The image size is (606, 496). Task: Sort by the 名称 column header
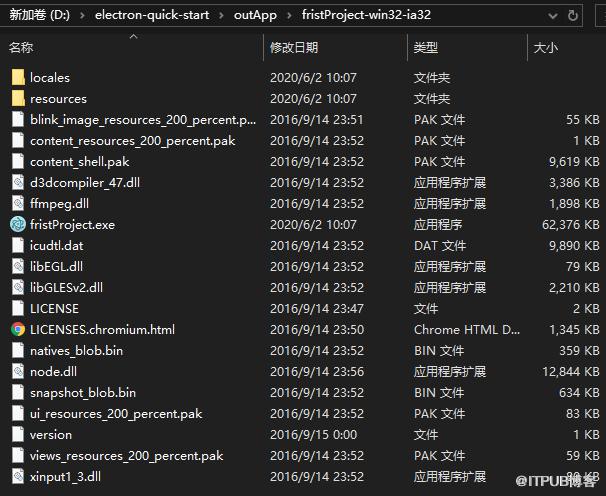coord(21,48)
